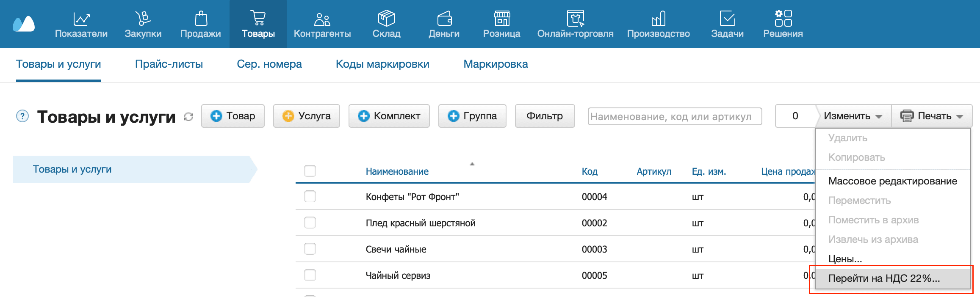
Task: Open the Розница retail icon
Action: [x=501, y=19]
